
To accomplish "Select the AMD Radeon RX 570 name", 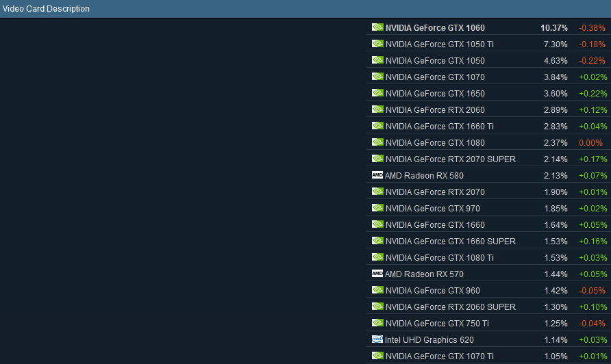I will point(424,274).
